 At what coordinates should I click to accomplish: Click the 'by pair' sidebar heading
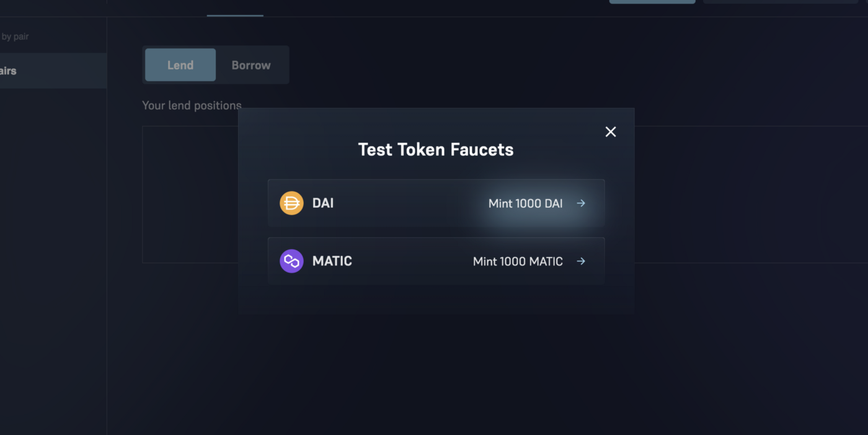[x=15, y=37]
